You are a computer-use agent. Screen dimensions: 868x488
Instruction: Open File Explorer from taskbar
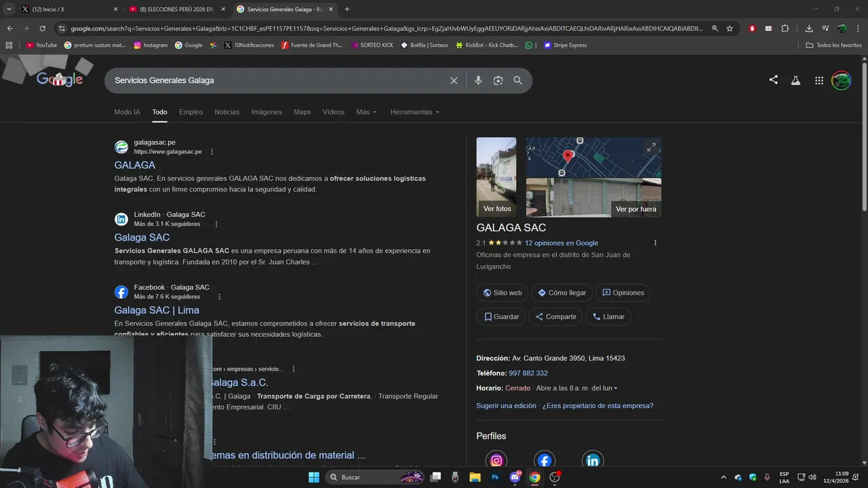coord(475,477)
